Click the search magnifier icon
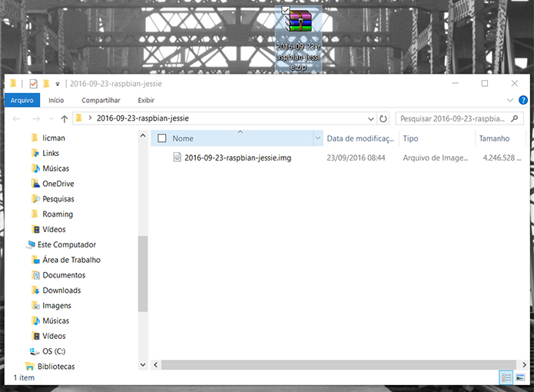The image size is (534, 392). [x=515, y=118]
